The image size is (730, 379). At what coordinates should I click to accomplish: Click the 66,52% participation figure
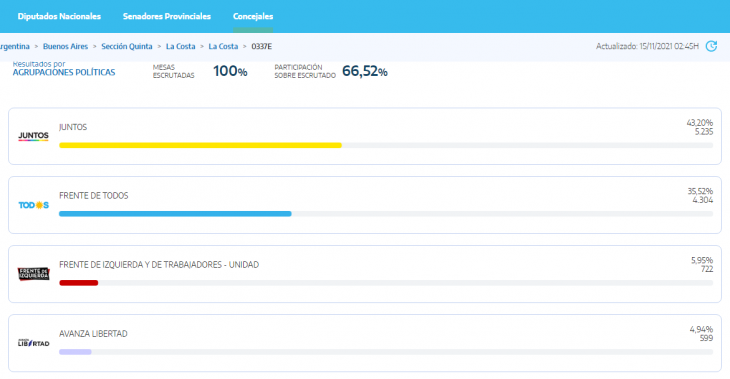pyautogui.click(x=365, y=71)
